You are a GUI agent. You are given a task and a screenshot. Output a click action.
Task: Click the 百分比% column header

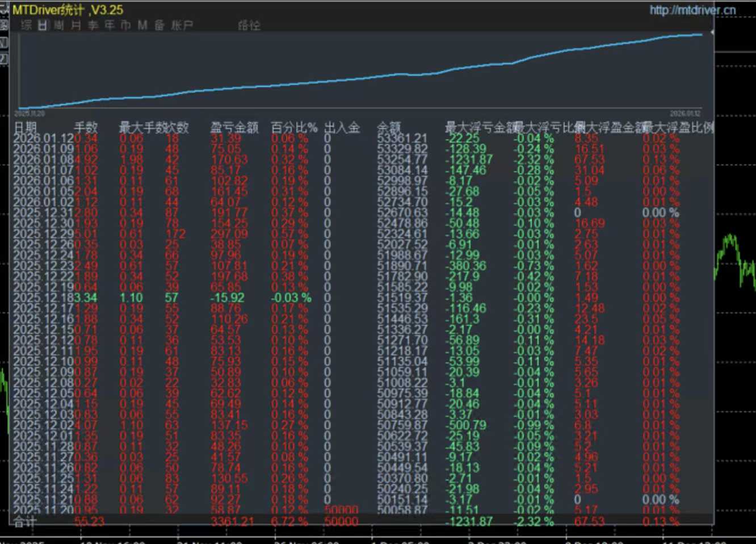click(294, 127)
